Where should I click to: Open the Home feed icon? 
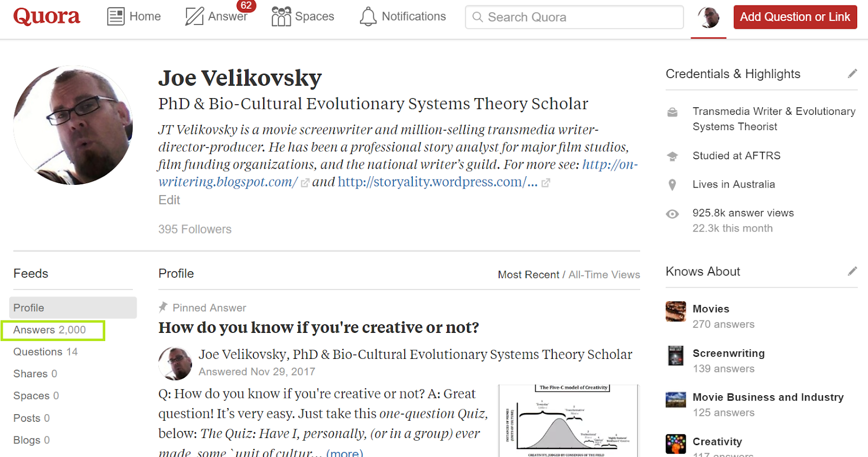point(116,17)
